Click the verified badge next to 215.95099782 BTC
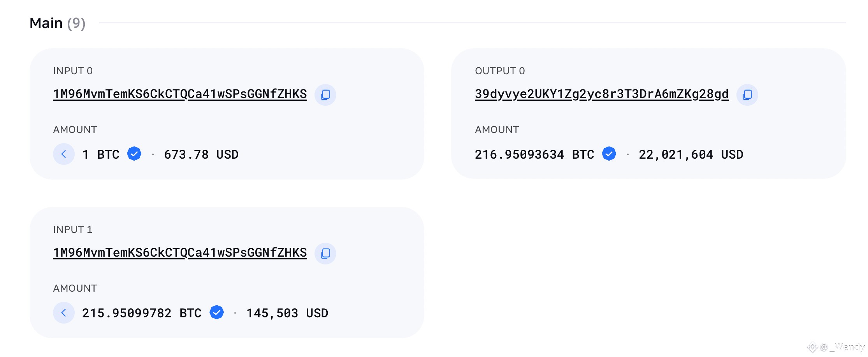 click(216, 313)
